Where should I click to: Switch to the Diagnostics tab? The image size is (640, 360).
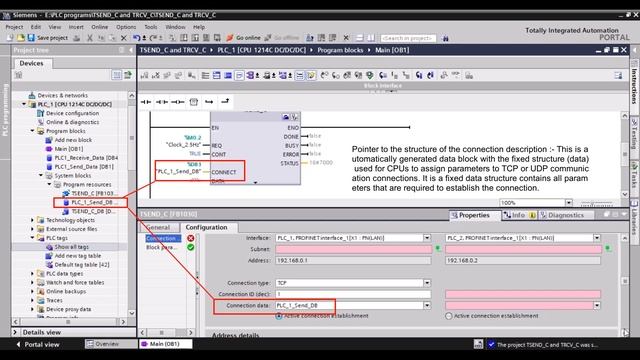click(x=566, y=215)
